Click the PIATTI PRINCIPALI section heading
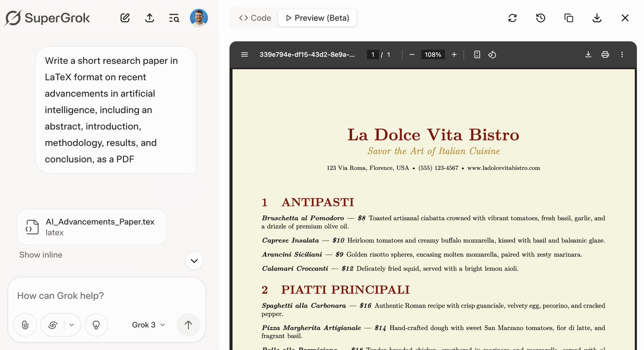The image size is (644, 350). [345, 290]
